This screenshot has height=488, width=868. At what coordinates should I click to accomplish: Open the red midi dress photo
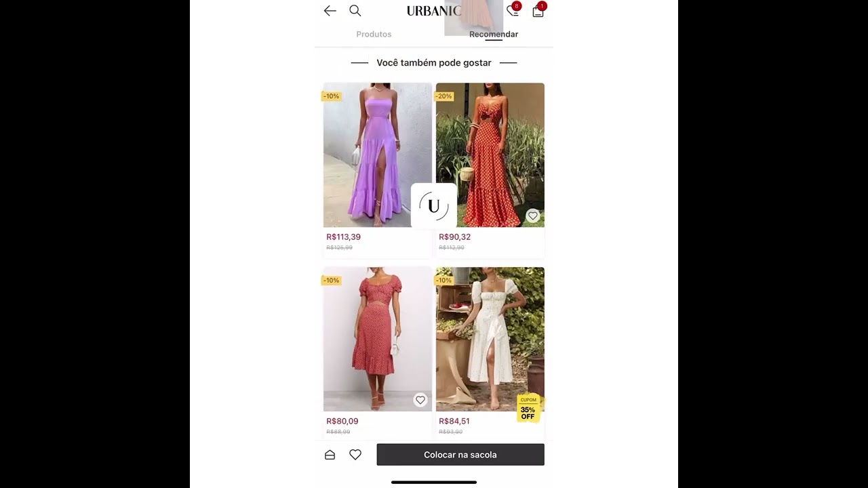pos(378,339)
